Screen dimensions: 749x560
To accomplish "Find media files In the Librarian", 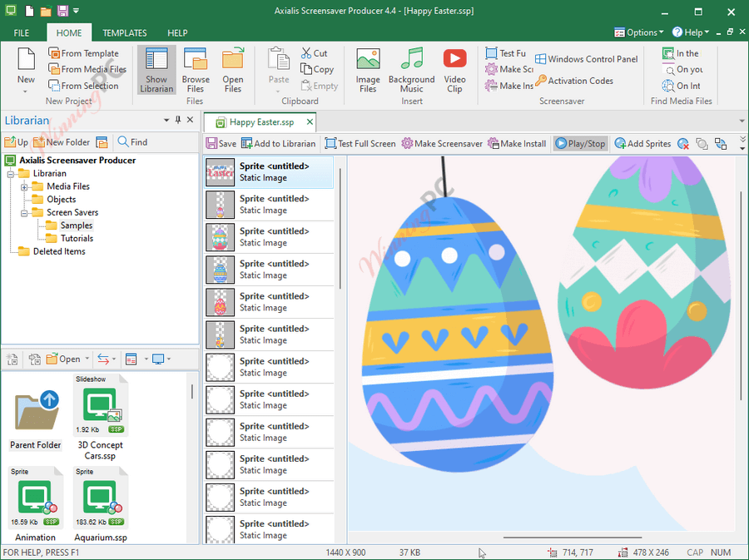I will [681, 53].
